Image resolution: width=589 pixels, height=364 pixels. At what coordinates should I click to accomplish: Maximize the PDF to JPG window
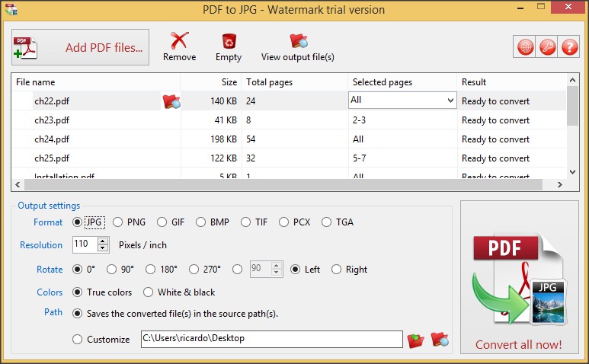(541, 7)
